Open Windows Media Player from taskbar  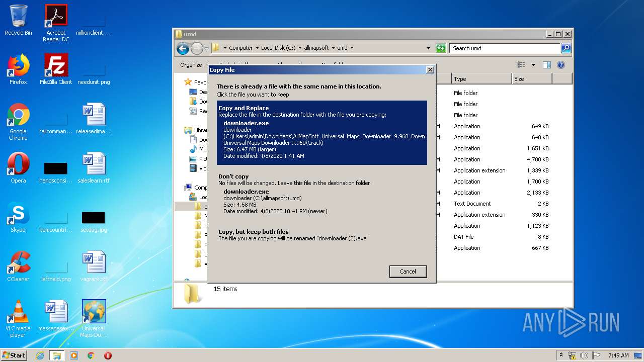[74, 355]
